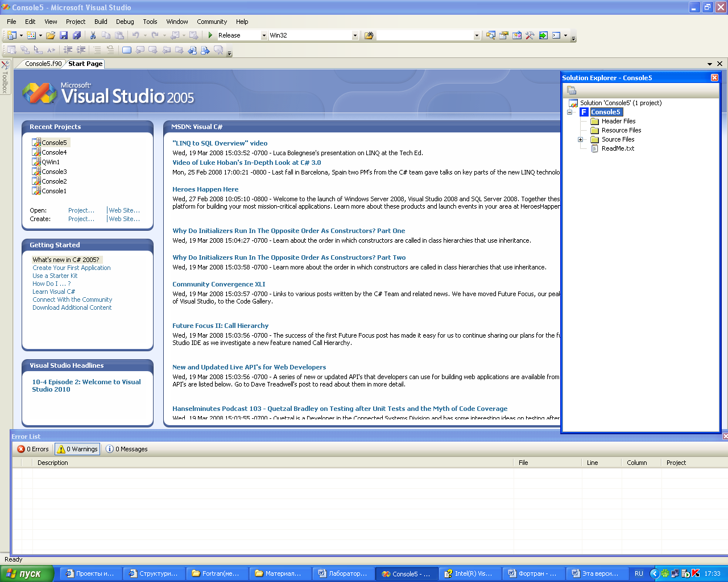Open the New Project dropdown arrow
This screenshot has width=728, height=582.
[21, 35]
